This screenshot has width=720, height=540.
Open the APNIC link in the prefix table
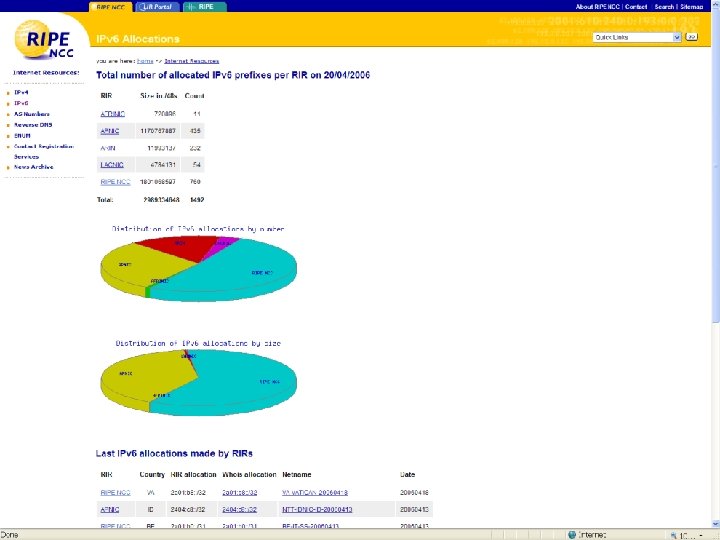coord(110,131)
